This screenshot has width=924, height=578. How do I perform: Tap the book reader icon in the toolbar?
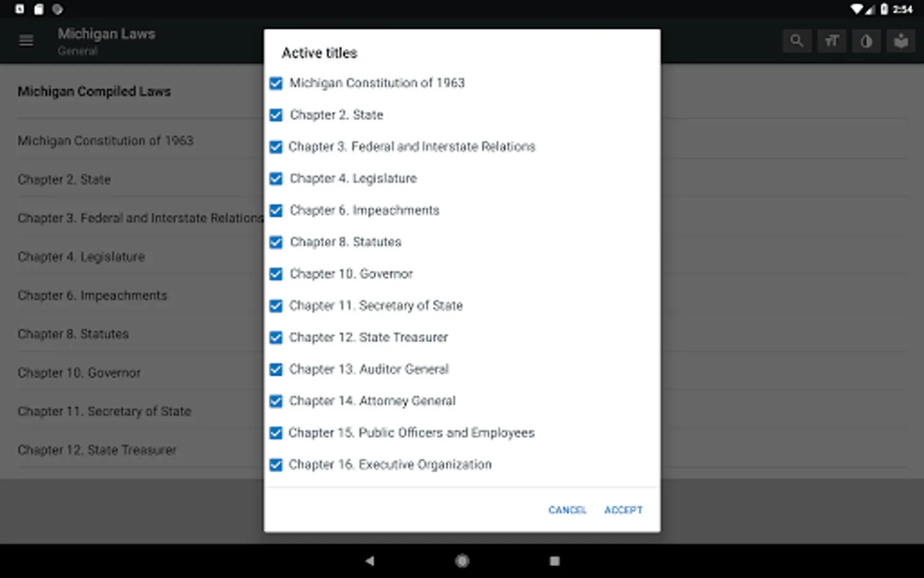coord(901,41)
